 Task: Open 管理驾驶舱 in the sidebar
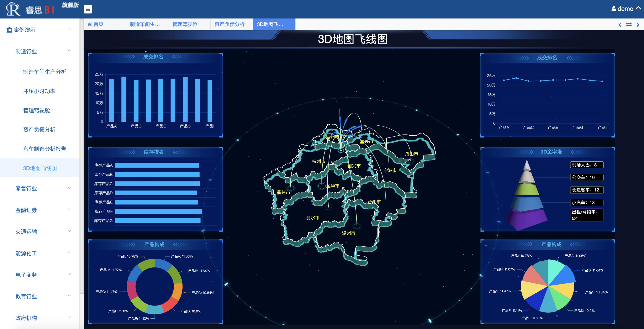coord(36,110)
